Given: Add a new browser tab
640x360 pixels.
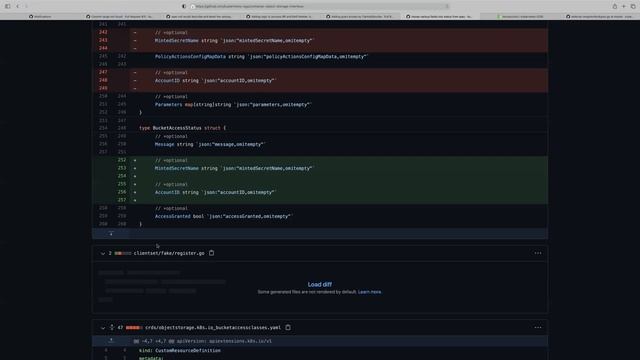Looking at the screenshot, I should [x=624, y=6].
